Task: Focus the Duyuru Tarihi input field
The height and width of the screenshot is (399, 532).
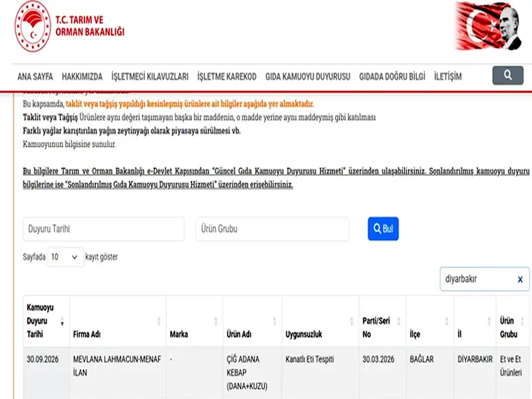Action: 104,229
